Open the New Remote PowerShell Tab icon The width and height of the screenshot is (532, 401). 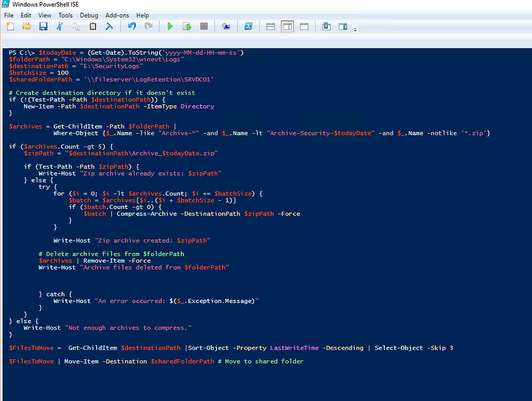(226, 27)
